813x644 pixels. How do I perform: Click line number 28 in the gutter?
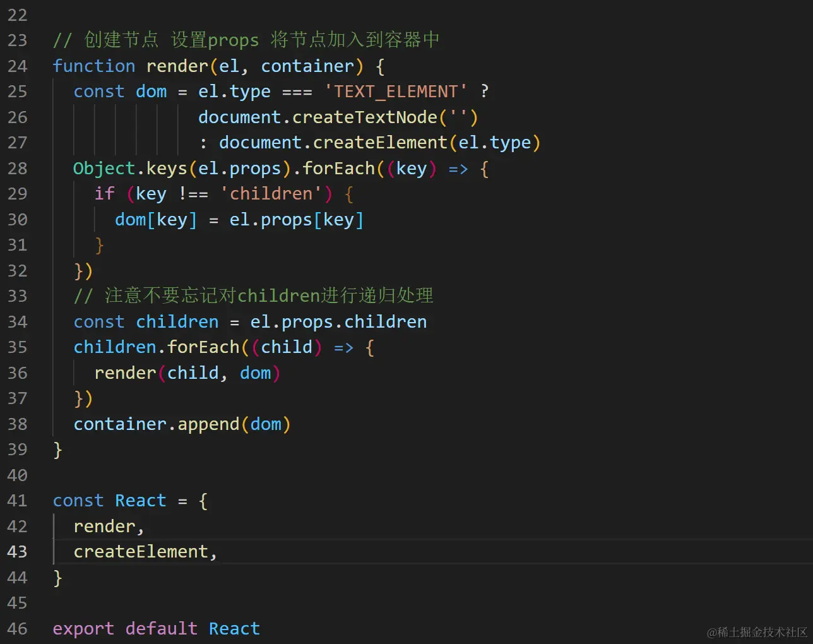tap(18, 169)
